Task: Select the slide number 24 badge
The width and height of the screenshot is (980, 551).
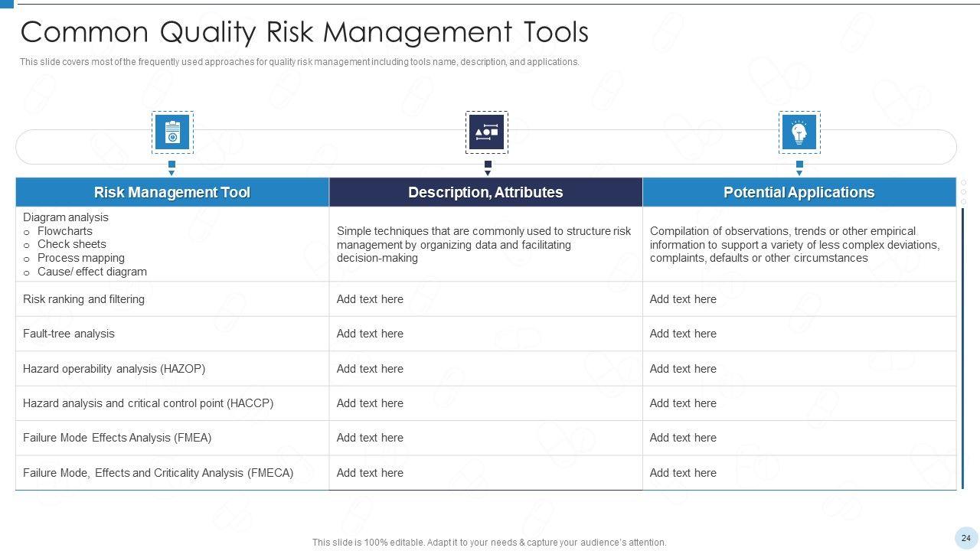Action: (965, 538)
